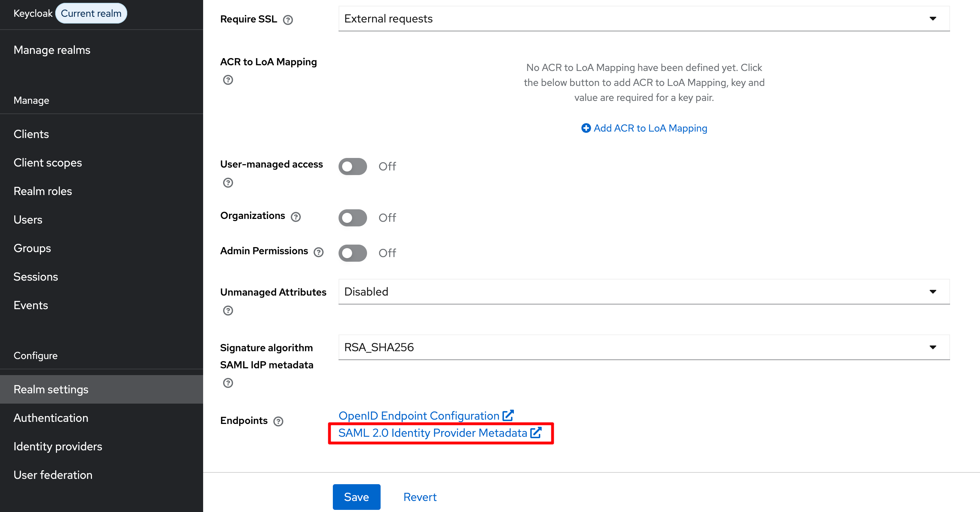Go to Clients in sidebar

tap(31, 134)
